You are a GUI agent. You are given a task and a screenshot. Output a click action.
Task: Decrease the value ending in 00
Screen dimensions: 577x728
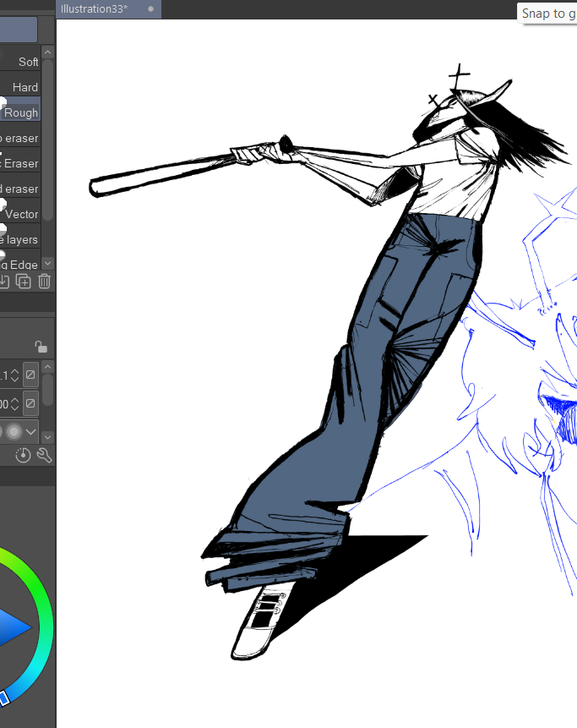point(15,408)
